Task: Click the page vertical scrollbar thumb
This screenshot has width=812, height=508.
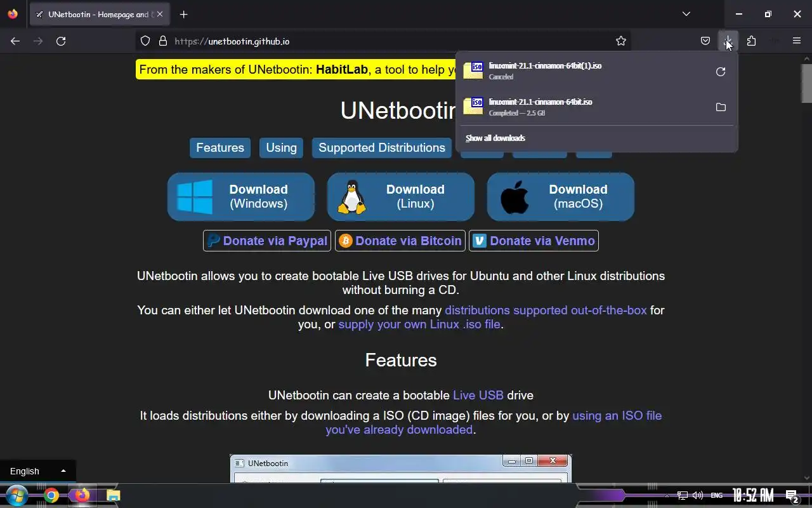Action: pyautogui.click(x=806, y=83)
